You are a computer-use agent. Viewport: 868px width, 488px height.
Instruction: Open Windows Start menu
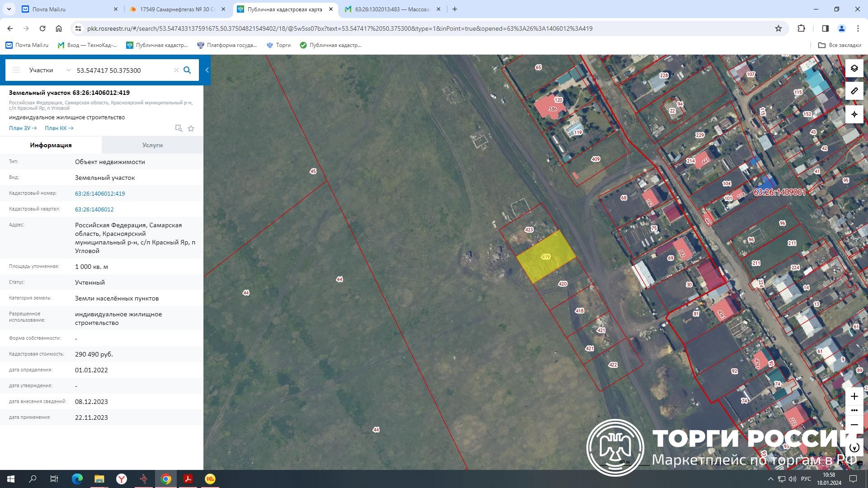coord(11,479)
